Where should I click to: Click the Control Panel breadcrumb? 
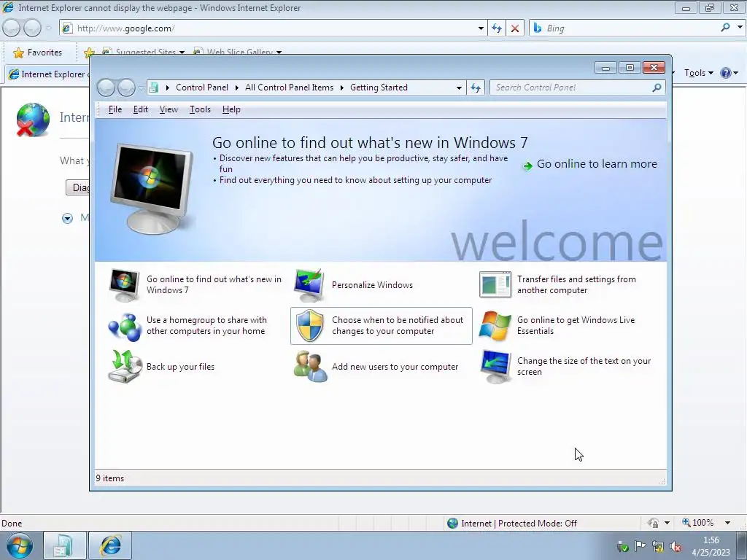click(x=202, y=87)
